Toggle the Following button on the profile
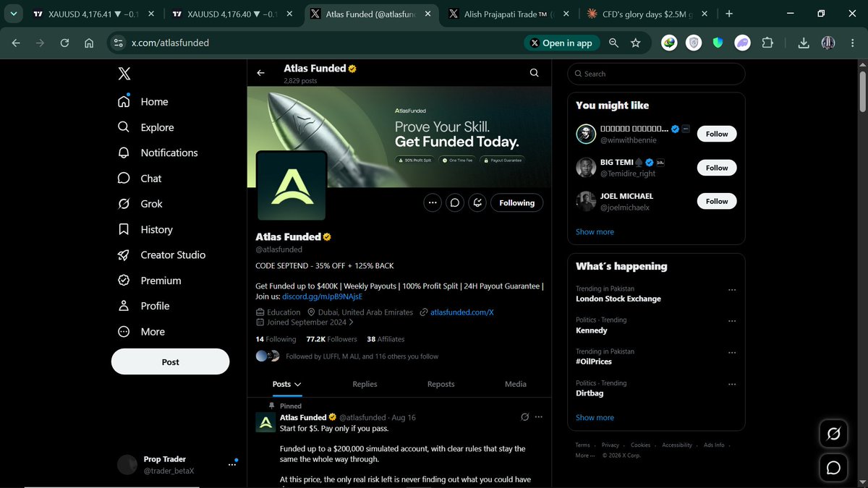The height and width of the screenshot is (488, 868). click(516, 203)
